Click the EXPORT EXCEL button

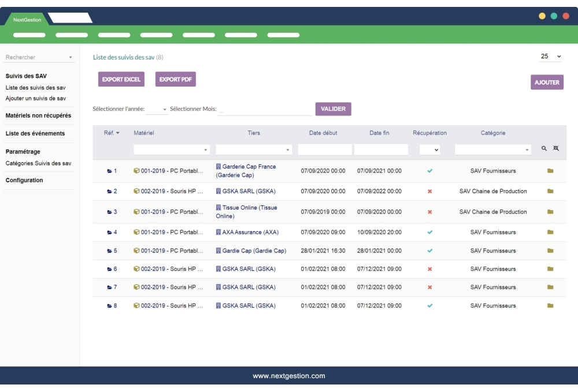tap(121, 79)
